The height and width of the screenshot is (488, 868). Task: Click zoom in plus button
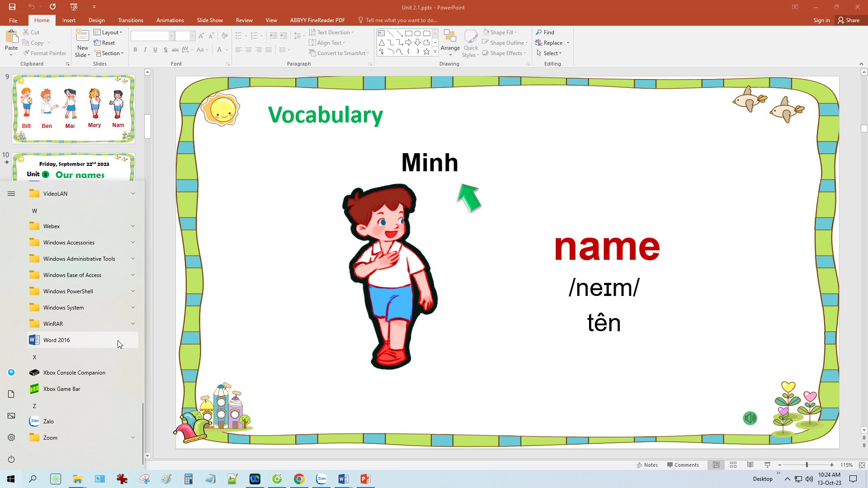[x=832, y=465]
